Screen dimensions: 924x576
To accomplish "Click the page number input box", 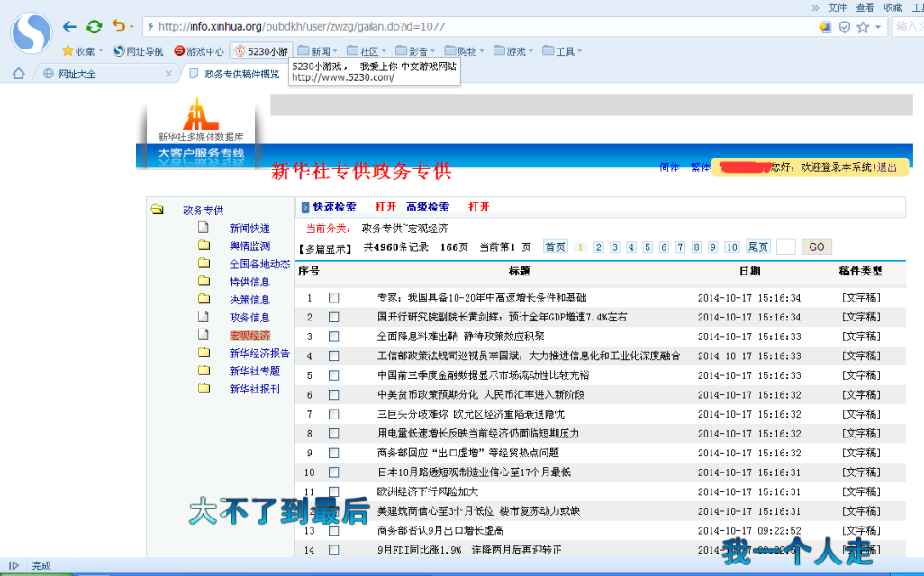I will click(x=786, y=247).
